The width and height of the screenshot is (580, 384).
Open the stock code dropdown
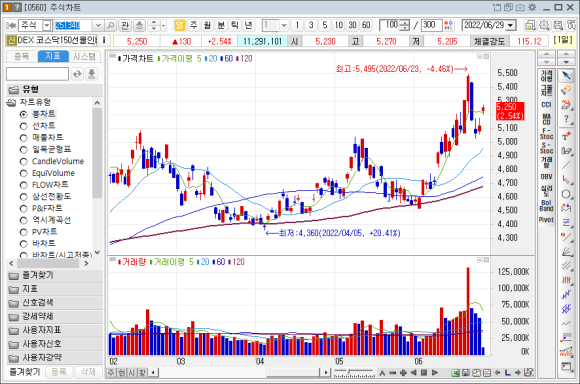point(98,26)
